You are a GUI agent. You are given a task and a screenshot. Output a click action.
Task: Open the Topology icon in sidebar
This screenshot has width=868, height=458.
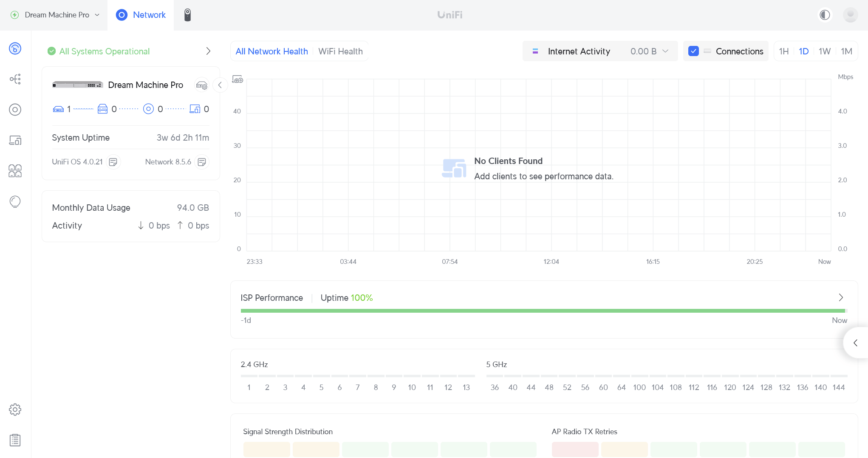point(15,79)
